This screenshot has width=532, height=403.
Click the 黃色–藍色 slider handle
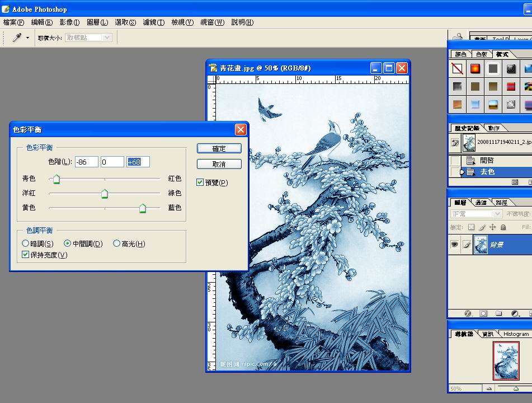pyautogui.click(x=143, y=208)
